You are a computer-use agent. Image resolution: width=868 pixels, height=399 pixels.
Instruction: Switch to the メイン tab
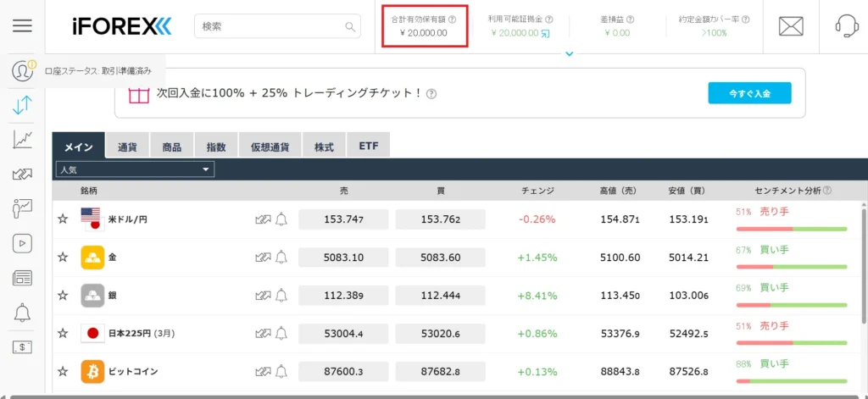pos(79,146)
